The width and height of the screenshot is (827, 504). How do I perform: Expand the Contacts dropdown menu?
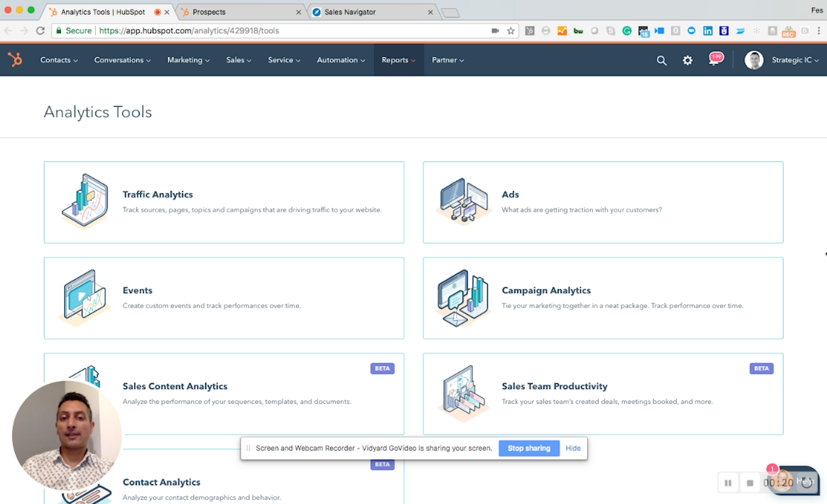[x=59, y=60]
